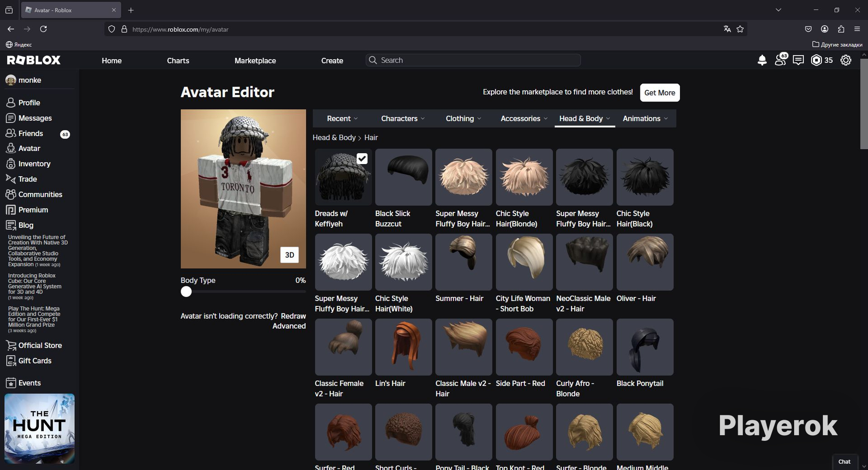Image resolution: width=868 pixels, height=470 pixels.
Task: Select the Black Slick Buzzcut hair
Action: [403, 177]
